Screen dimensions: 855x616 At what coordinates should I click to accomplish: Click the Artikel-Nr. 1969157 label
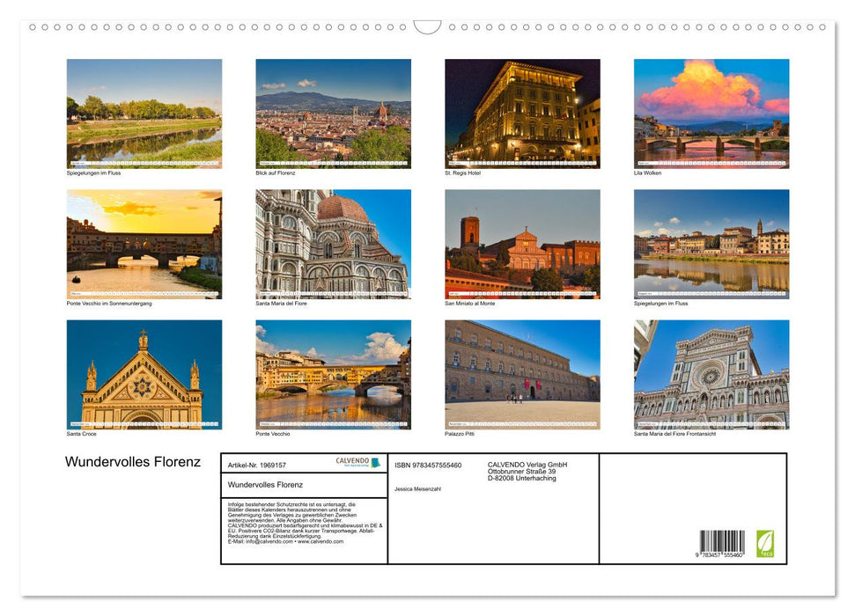257,466
